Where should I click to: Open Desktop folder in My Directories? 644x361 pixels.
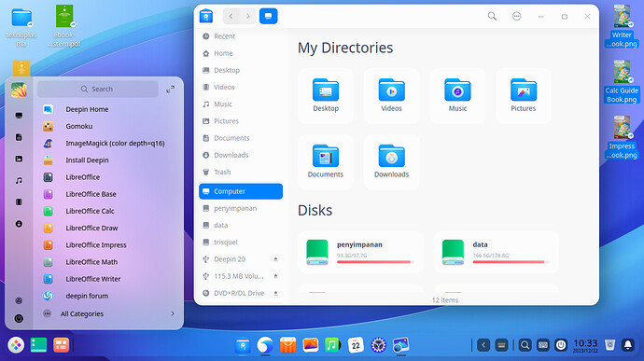tap(326, 96)
